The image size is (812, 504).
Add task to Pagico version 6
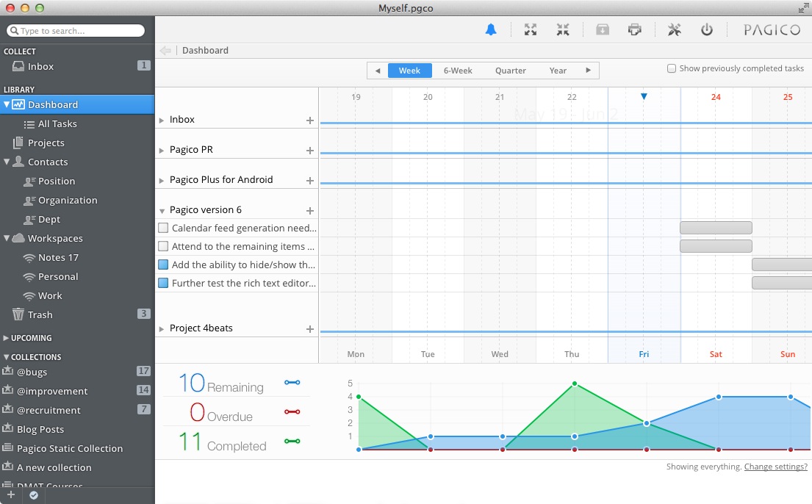pos(309,210)
